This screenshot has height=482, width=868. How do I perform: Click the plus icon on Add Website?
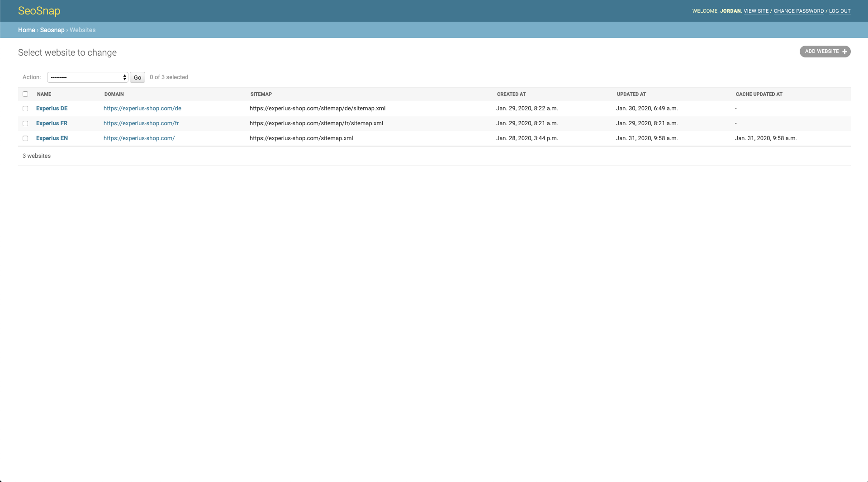click(x=844, y=52)
